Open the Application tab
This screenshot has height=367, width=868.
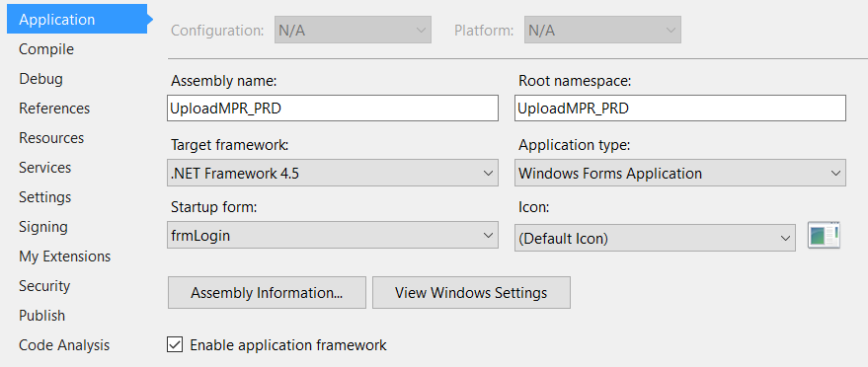(77, 20)
